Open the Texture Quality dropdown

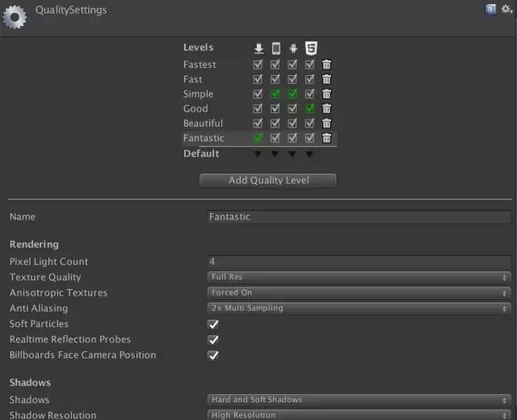tap(359, 277)
